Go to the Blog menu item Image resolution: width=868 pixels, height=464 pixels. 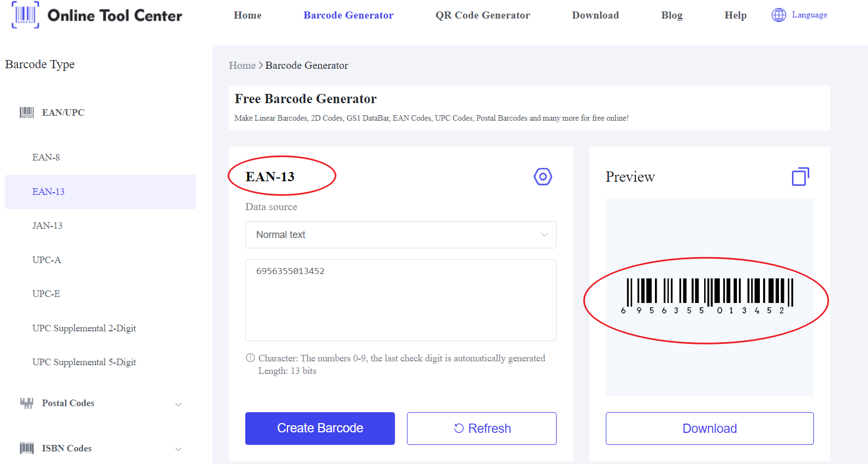671,15
